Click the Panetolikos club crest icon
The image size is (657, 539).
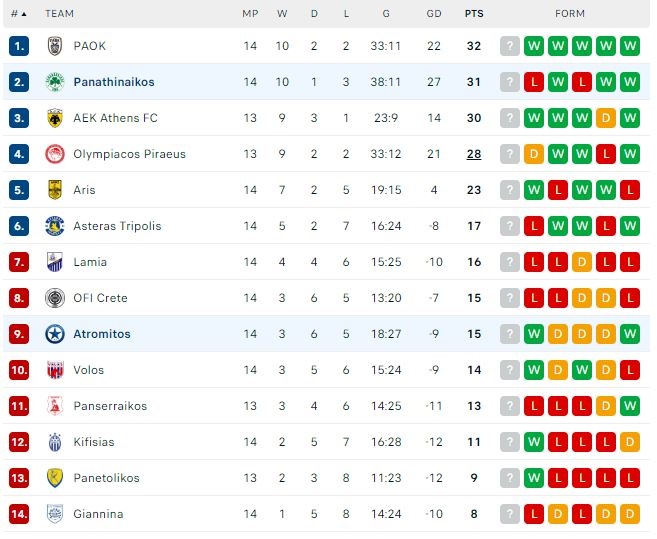click(55, 478)
